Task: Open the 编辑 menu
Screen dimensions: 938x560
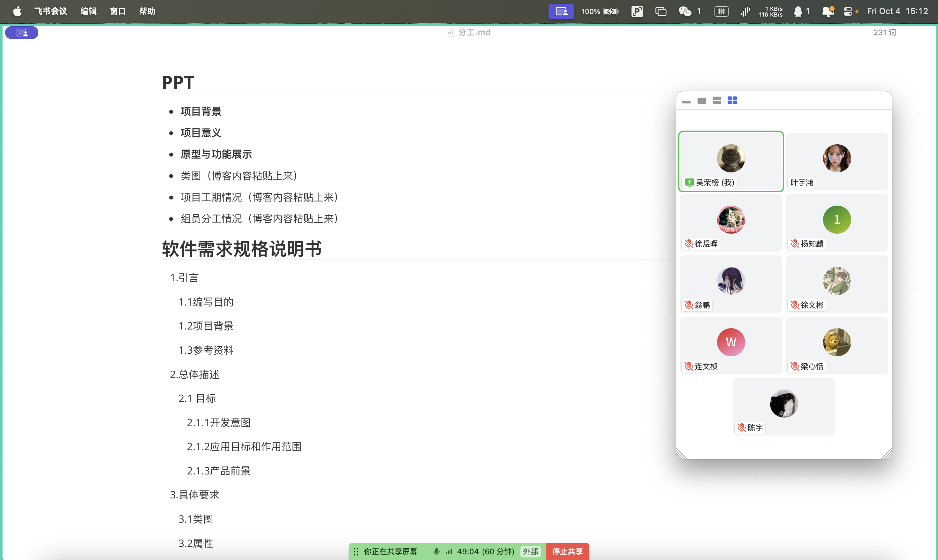Action: pyautogui.click(x=88, y=11)
